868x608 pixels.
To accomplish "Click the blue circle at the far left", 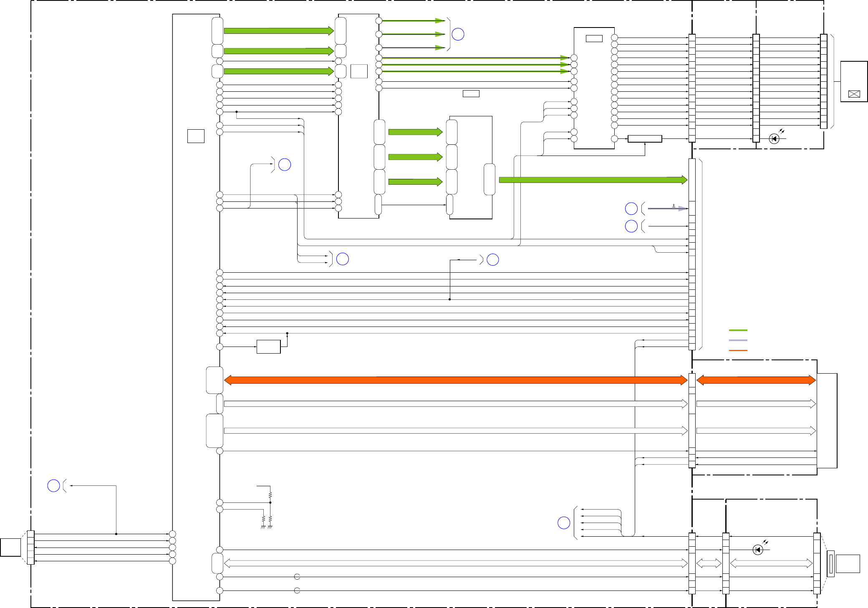I will 53,486.
